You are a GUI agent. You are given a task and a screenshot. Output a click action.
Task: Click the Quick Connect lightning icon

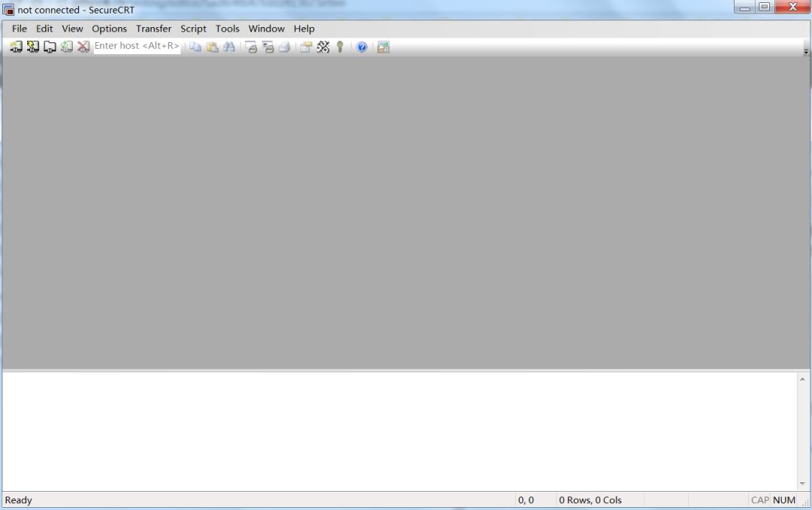click(33, 47)
